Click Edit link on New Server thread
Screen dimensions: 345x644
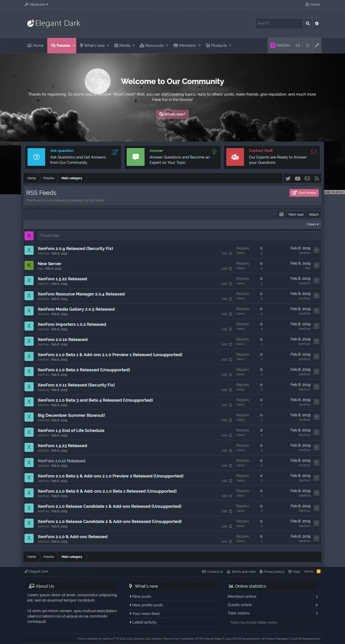[224, 269]
